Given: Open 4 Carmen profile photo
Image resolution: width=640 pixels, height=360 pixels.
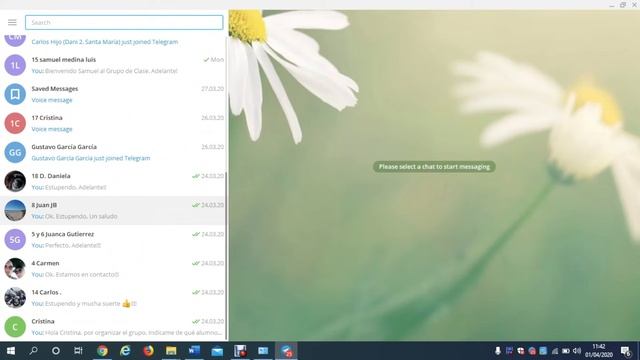Looking at the screenshot, I should click(x=15, y=269).
